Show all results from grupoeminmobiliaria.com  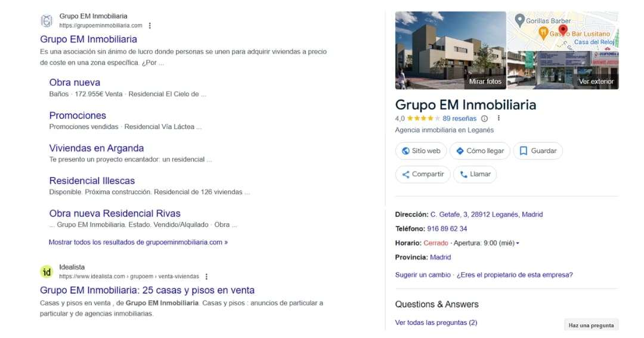[138, 242]
